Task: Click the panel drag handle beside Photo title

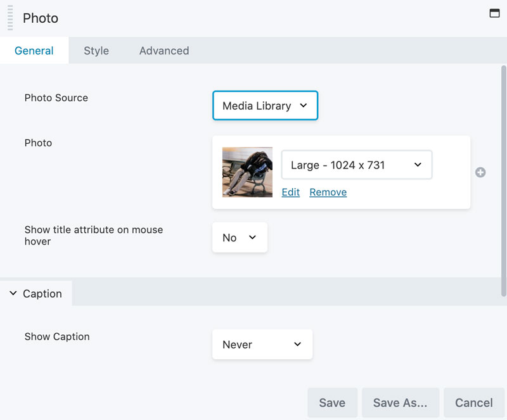Action: click(x=10, y=18)
